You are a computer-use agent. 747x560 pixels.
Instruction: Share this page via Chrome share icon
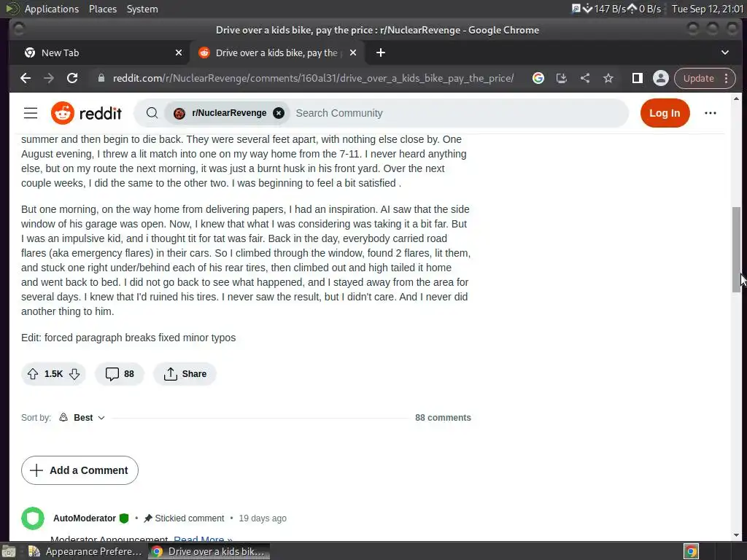coord(585,78)
